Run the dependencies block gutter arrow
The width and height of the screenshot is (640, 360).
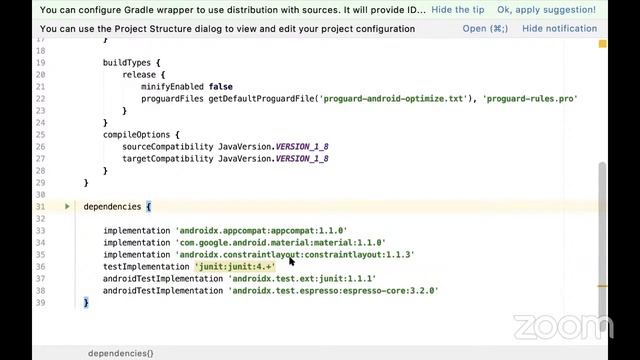[x=67, y=207]
